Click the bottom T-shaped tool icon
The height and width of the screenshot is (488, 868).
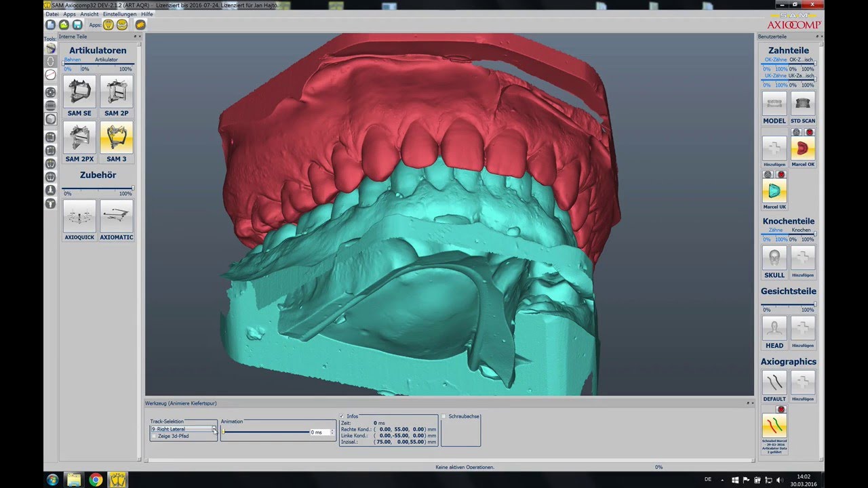pyautogui.click(x=50, y=203)
